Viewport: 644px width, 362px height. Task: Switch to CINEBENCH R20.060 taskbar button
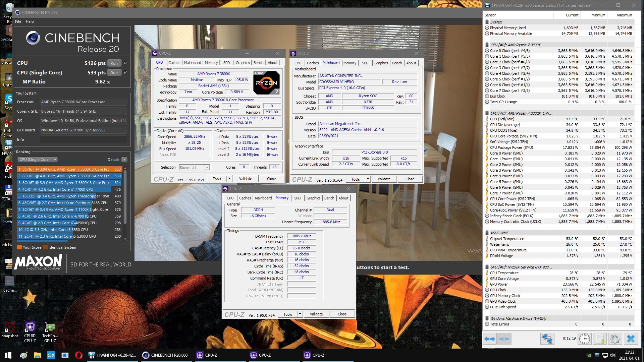coord(166,355)
